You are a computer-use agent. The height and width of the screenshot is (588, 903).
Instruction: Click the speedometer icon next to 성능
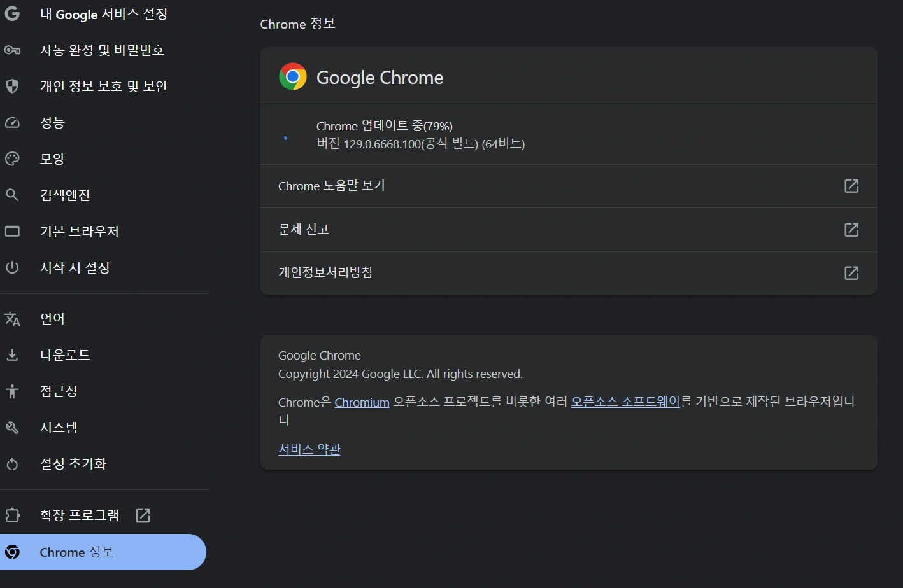(x=12, y=123)
